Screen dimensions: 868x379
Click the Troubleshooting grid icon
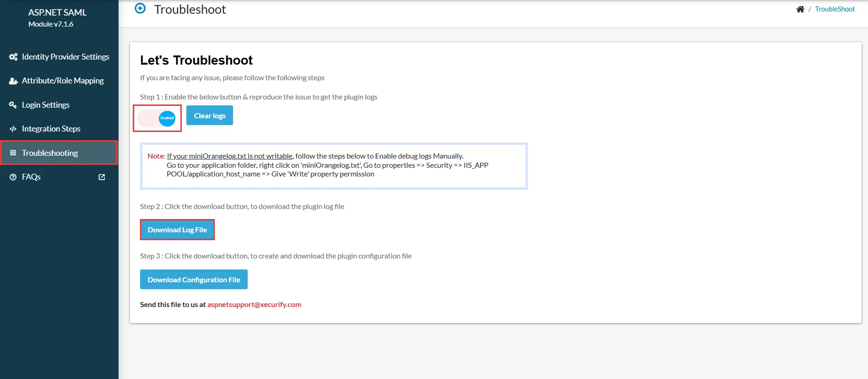coord(13,153)
